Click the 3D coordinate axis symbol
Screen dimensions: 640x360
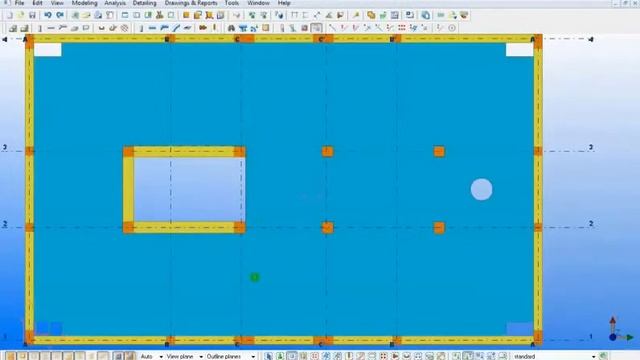621,329
